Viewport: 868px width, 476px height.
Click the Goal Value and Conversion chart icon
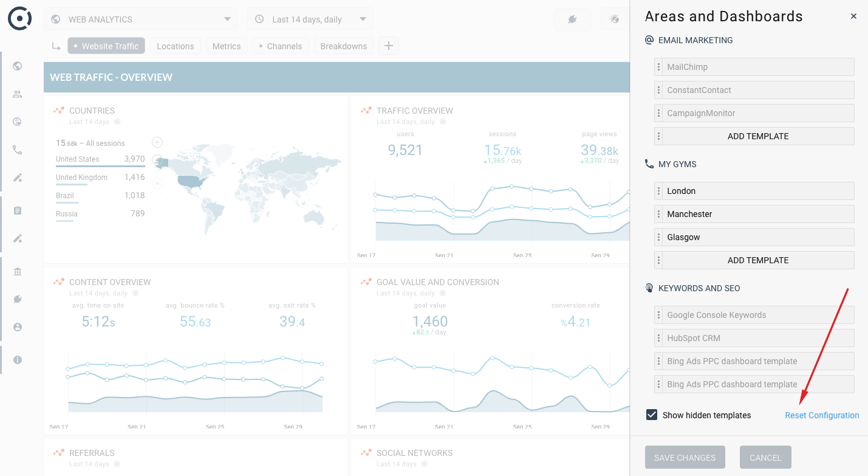[366, 282]
